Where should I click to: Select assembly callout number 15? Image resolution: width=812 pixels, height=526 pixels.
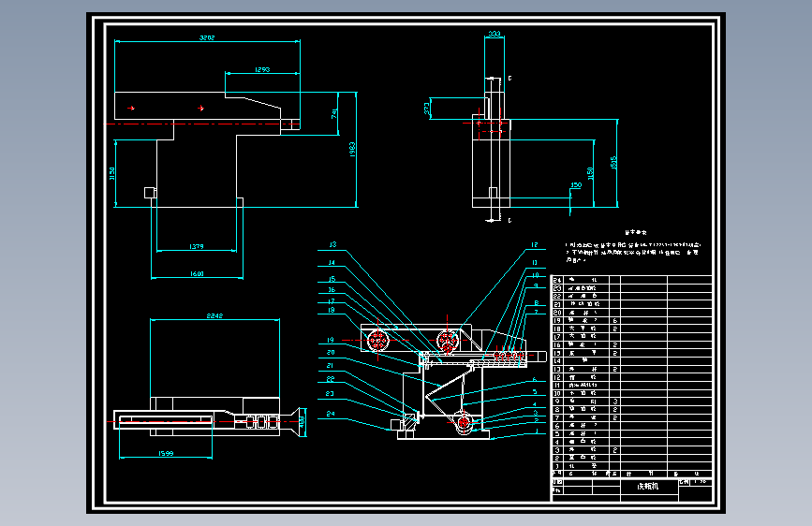click(332, 279)
